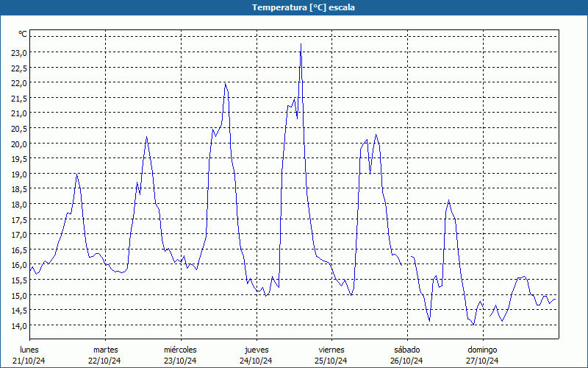Click the 19,0 axis value
Screen dimensions: 588x368
coord(19,174)
